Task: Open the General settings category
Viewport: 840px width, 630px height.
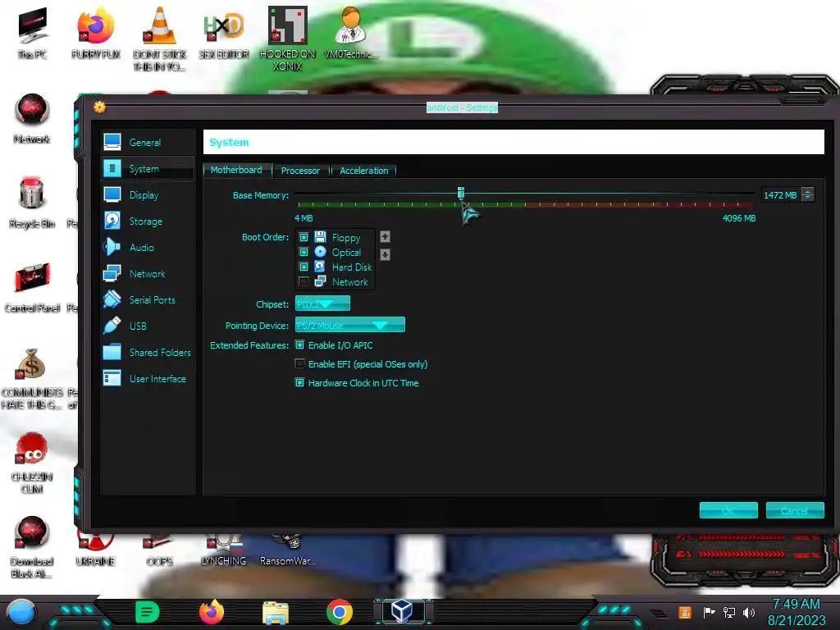Action: click(x=148, y=143)
